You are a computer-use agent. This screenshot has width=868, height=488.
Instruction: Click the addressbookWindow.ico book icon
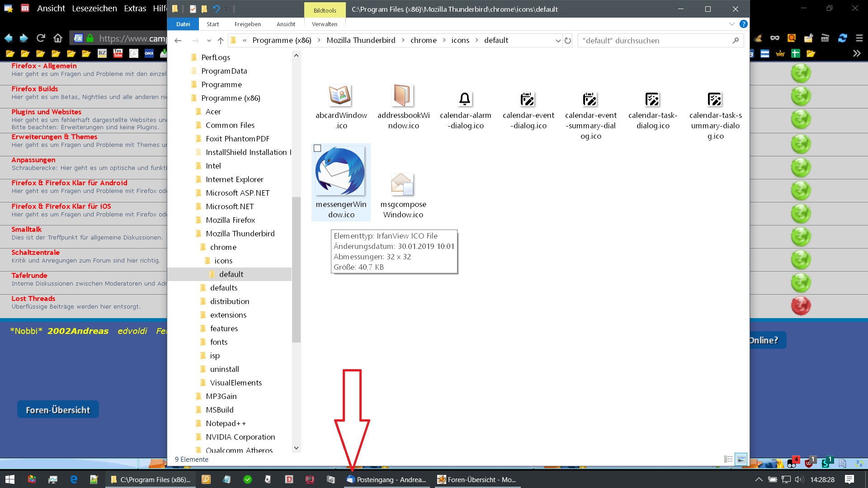click(x=402, y=96)
